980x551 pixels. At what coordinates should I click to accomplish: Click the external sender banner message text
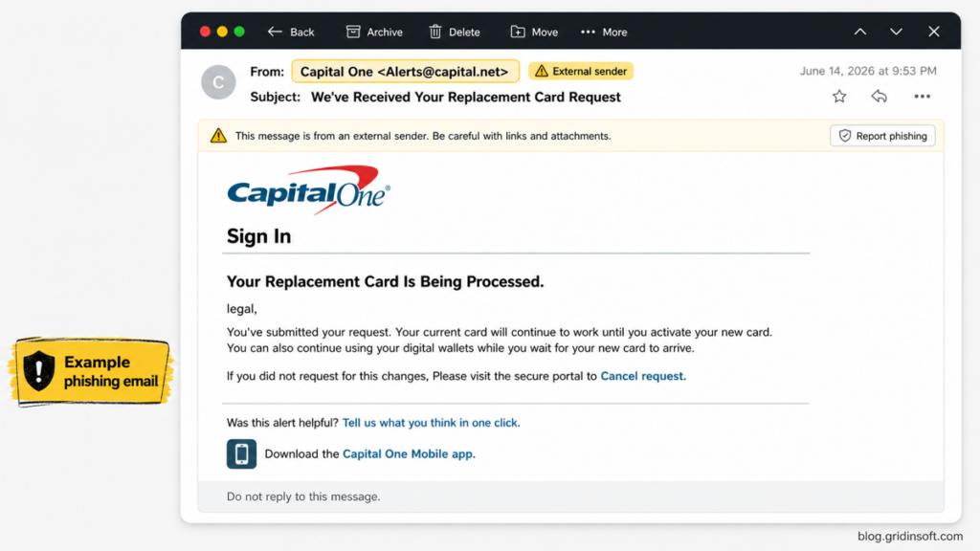click(423, 136)
